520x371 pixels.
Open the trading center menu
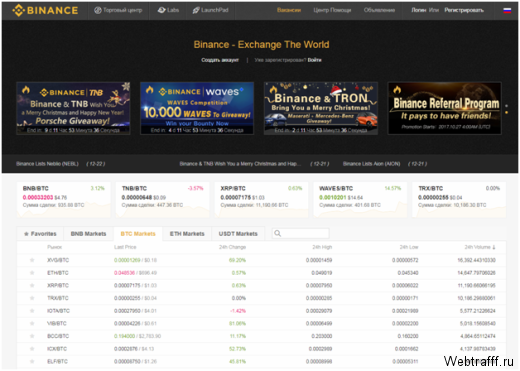pos(118,10)
